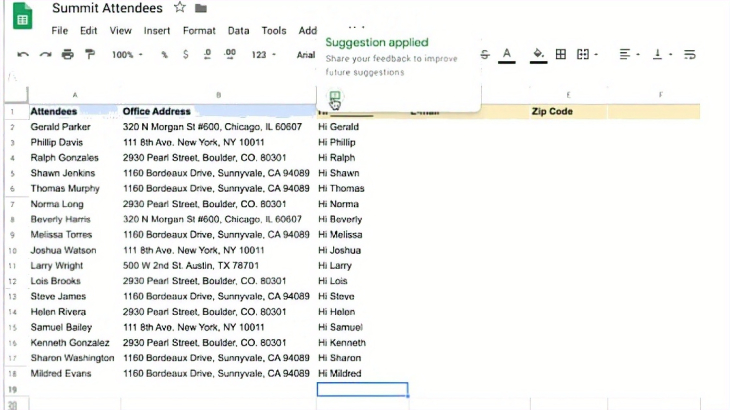This screenshot has height=410, width=730.
Task: Select the Office Address header cell
Action: pyautogui.click(x=218, y=112)
